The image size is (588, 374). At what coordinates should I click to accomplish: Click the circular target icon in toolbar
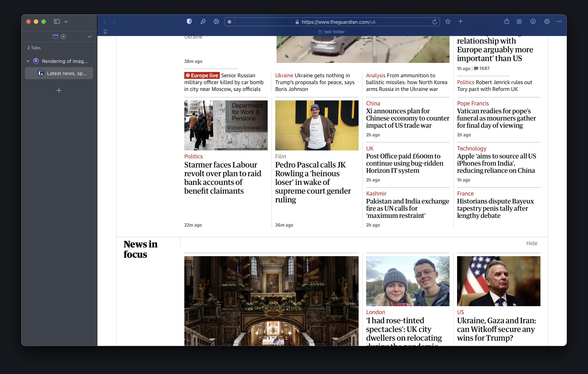(x=547, y=21)
